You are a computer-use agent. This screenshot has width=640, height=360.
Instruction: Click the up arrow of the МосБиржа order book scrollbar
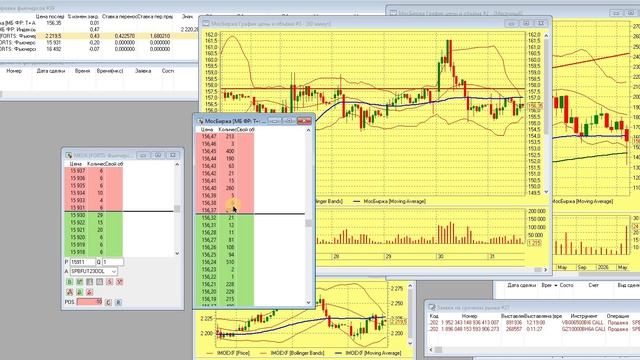(x=309, y=130)
